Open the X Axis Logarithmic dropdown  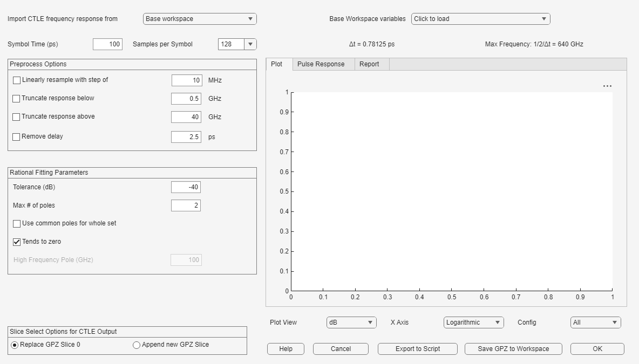[x=473, y=322]
